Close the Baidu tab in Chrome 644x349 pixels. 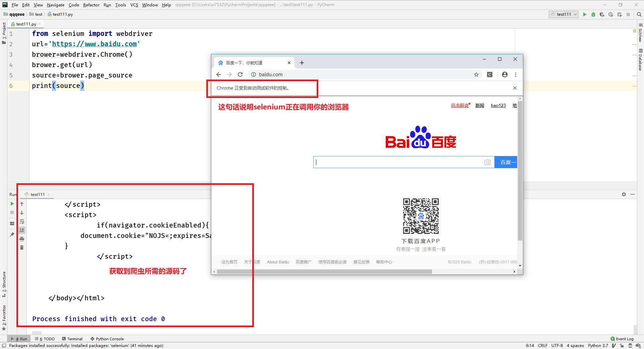pos(289,63)
